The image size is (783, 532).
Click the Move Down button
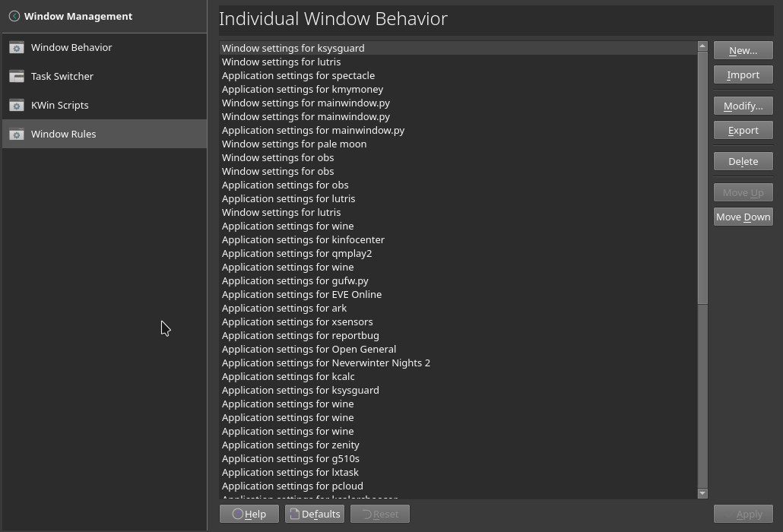(743, 217)
